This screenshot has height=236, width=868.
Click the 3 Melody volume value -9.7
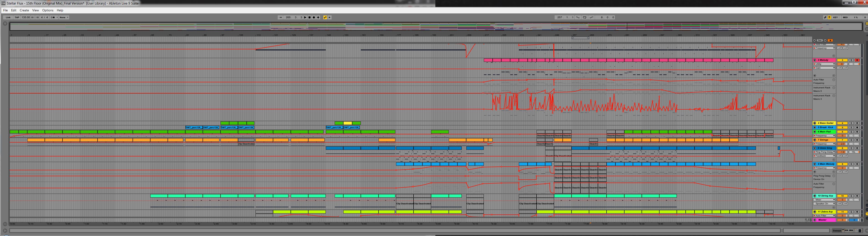(842, 64)
